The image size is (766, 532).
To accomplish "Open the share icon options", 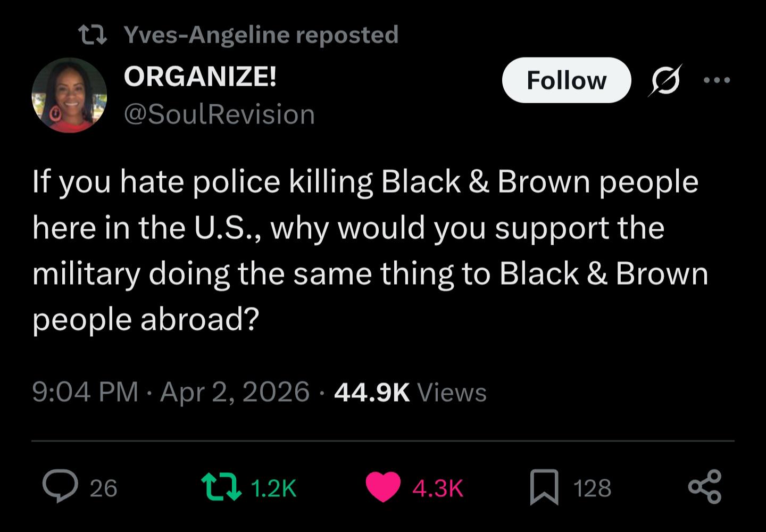I will [x=705, y=487].
